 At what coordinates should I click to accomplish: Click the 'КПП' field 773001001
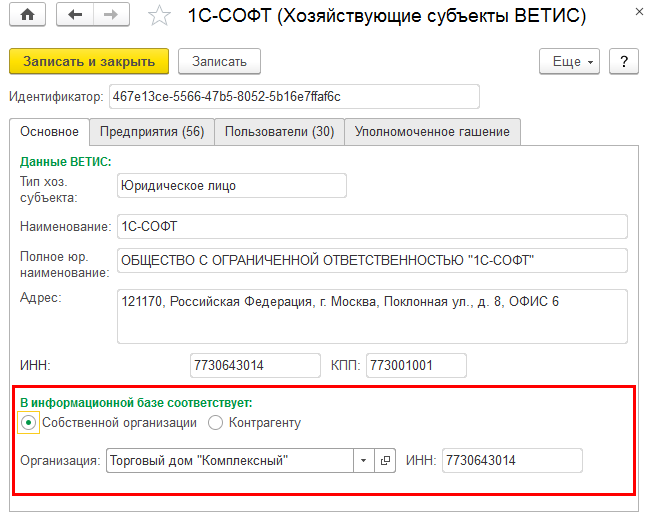pyautogui.click(x=416, y=365)
